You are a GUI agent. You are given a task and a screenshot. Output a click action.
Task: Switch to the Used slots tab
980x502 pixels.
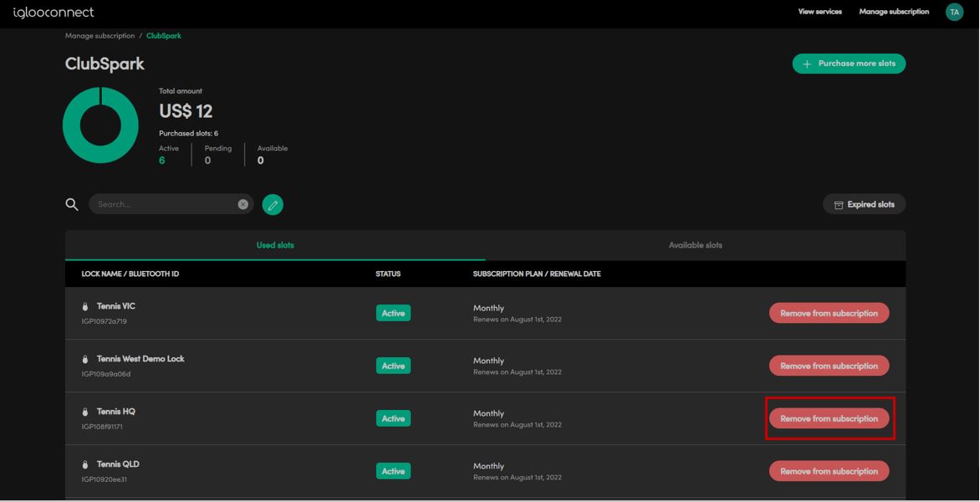(275, 245)
